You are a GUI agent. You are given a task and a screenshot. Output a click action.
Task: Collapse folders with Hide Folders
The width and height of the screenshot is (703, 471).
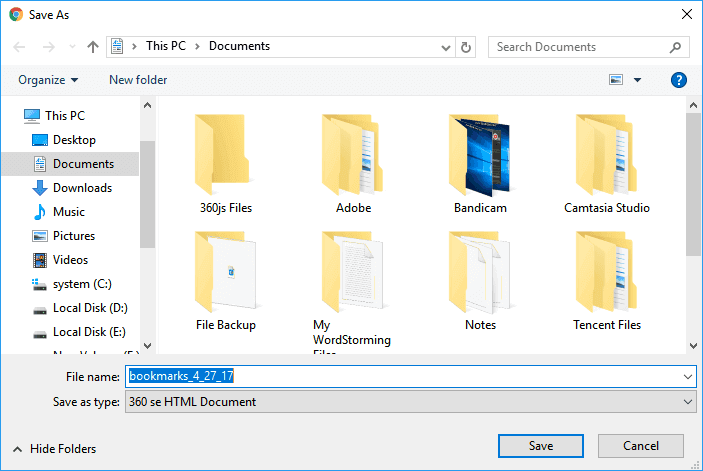pyautogui.click(x=55, y=449)
